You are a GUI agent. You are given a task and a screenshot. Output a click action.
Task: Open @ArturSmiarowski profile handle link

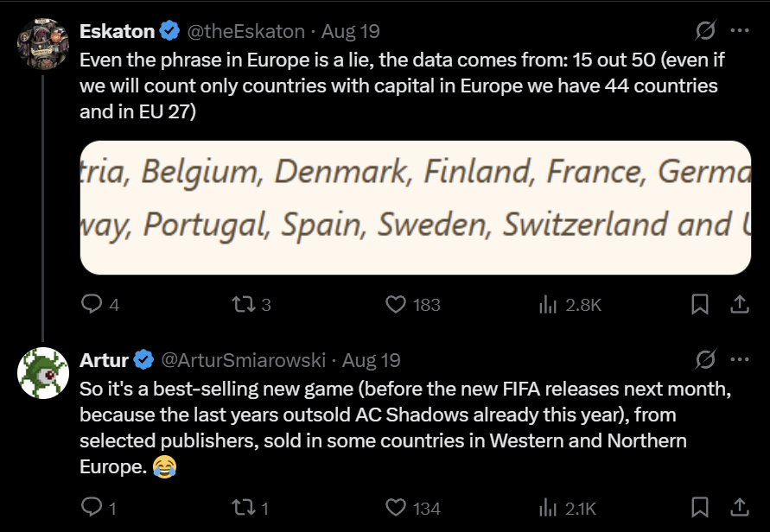point(244,360)
